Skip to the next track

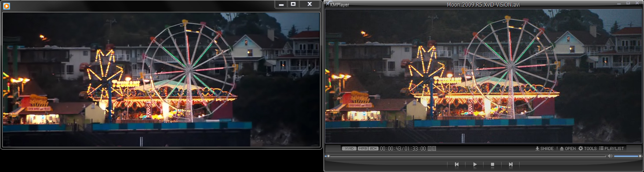coord(510,165)
